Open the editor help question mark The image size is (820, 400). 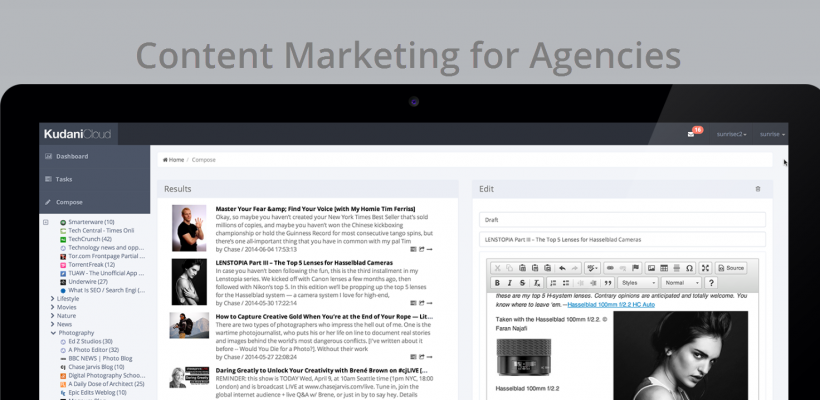tap(711, 283)
